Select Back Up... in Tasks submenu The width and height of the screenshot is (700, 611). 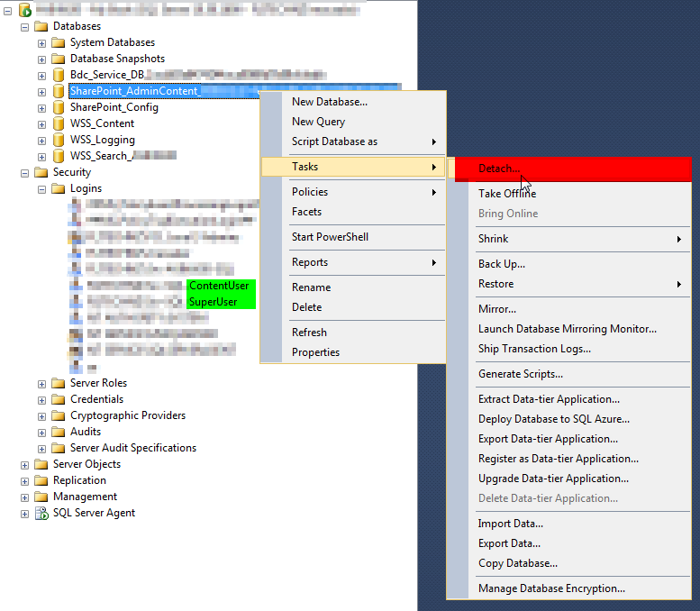click(569, 264)
